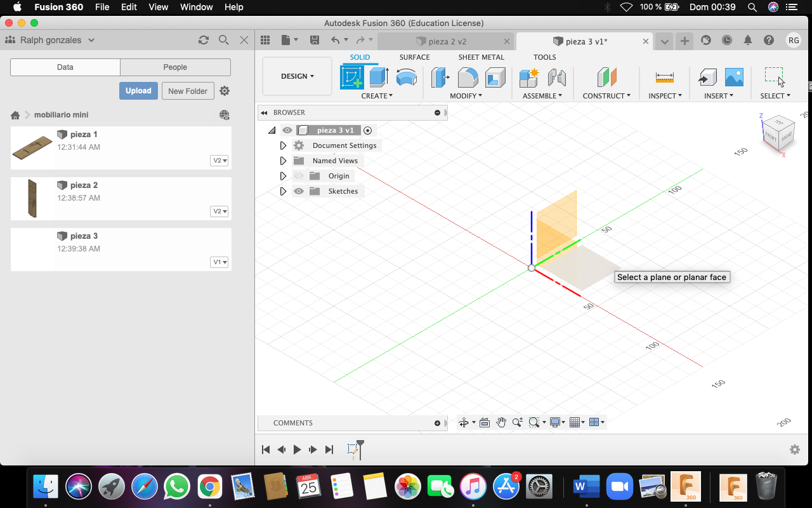Launch the Offset Plane construct tool
This screenshot has width=812, height=508.
pyautogui.click(x=606, y=77)
